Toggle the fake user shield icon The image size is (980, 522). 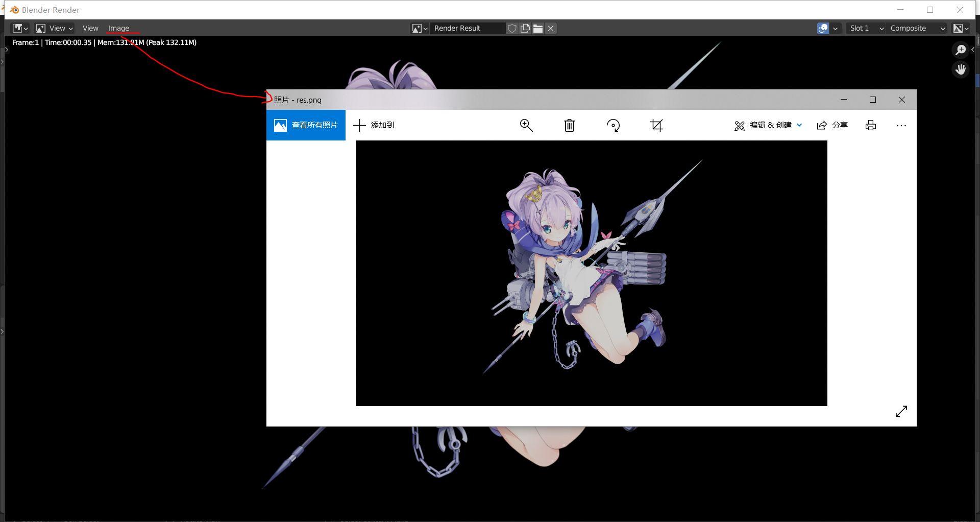click(512, 29)
